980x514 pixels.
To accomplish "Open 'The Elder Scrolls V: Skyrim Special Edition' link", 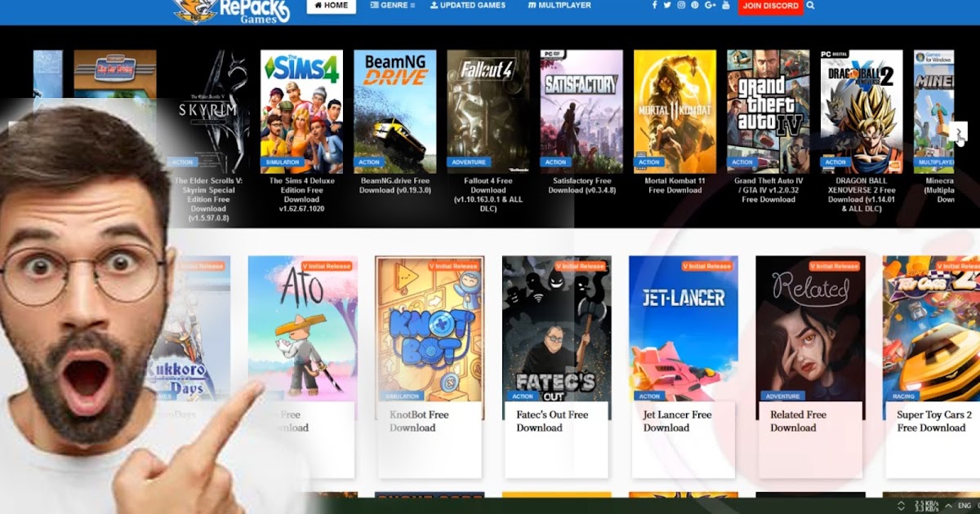I will click(208, 200).
